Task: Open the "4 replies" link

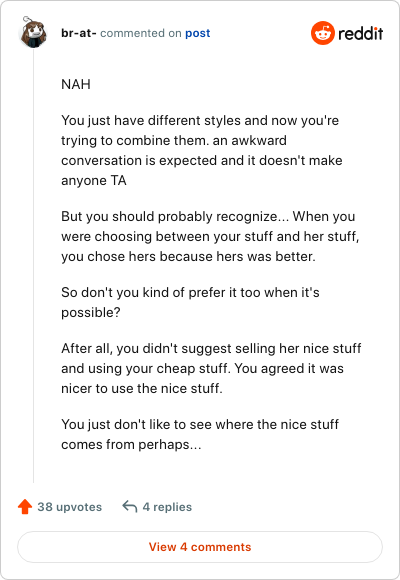Action: coord(167,507)
